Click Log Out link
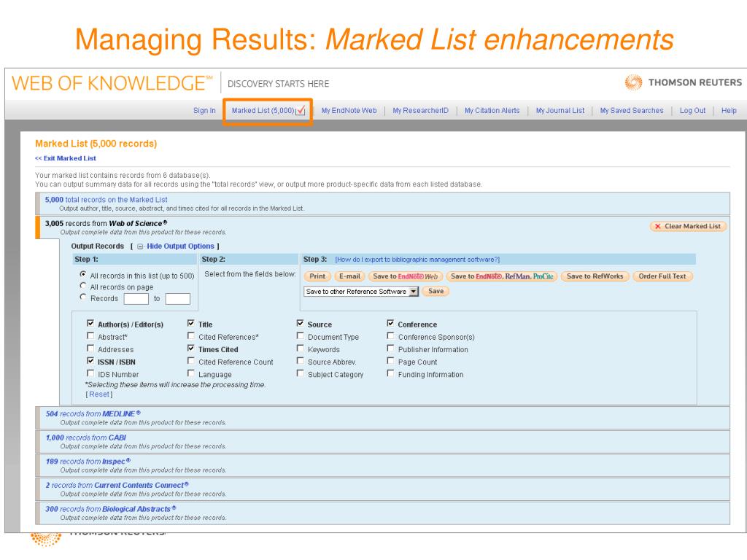Viewport: 747px width, 560px height. coord(693,111)
